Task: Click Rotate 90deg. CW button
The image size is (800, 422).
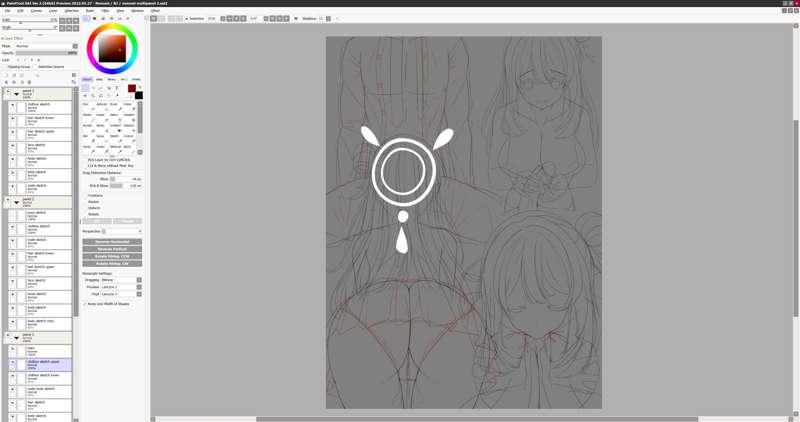Action: point(112,264)
